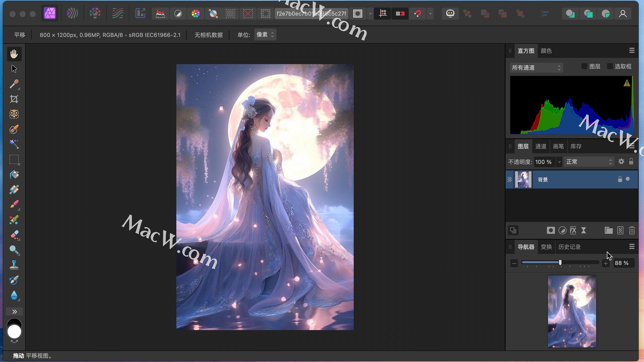The width and height of the screenshot is (644, 362).
Task: Open the opacity 100 % dropdown arrow
Action: click(x=559, y=162)
